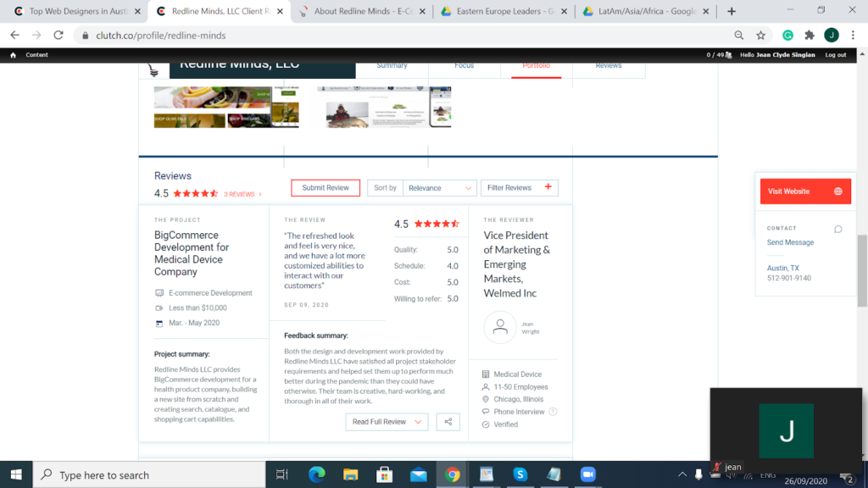868x488 pixels.
Task: Click the phone number 512-901-9140
Action: pos(789,278)
